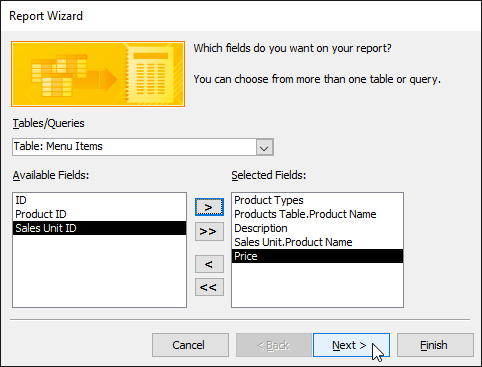Click the Back button
Screen dimensions: 482x367
point(274,345)
